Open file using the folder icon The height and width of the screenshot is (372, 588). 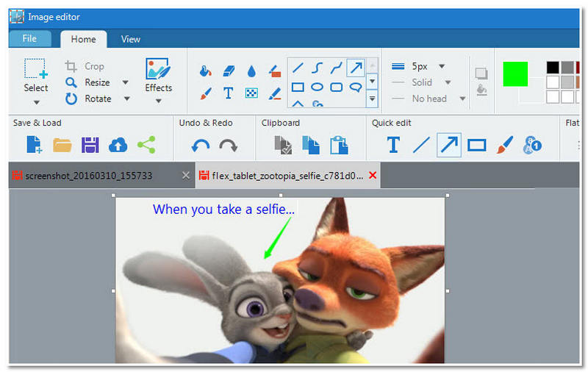(x=62, y=145)
